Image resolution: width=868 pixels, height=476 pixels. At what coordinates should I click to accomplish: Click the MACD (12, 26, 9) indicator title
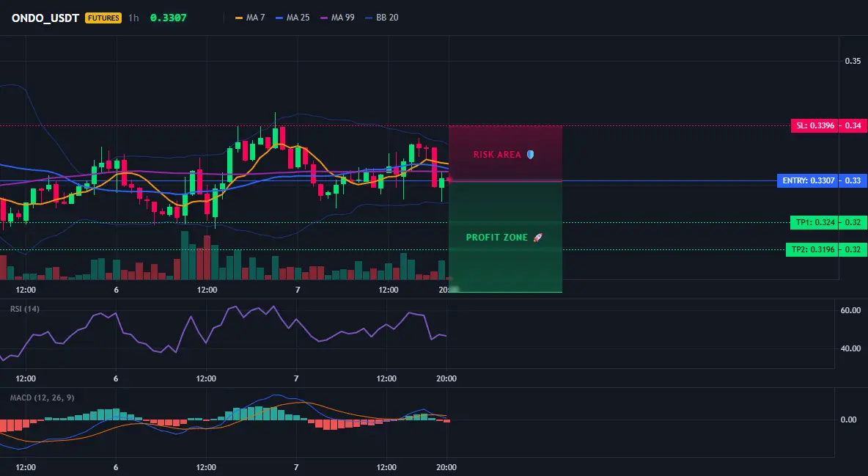click(42, 398)
